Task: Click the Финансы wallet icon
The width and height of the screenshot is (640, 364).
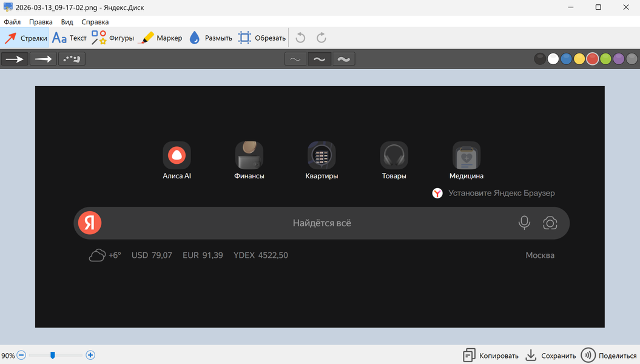Action: [x=249, y=155]
